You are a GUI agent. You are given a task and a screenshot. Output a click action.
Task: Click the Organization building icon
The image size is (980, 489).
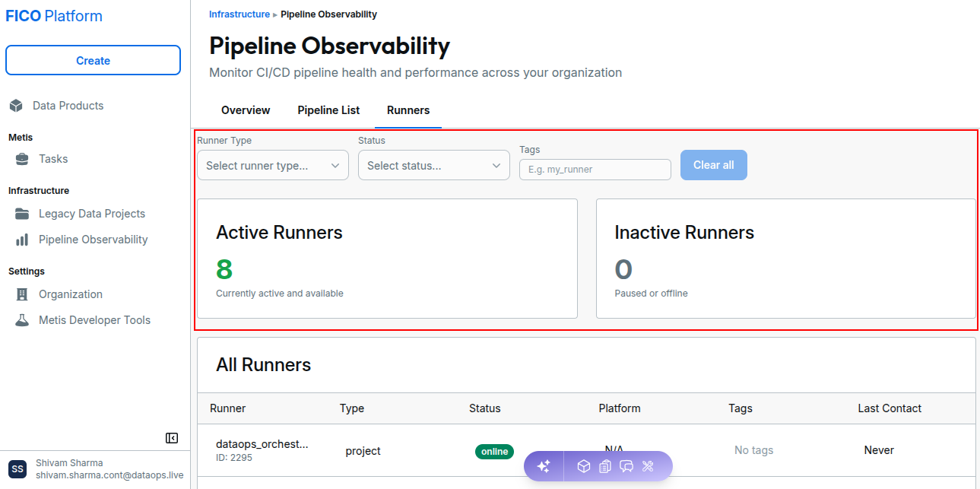[x=22, y=294]
